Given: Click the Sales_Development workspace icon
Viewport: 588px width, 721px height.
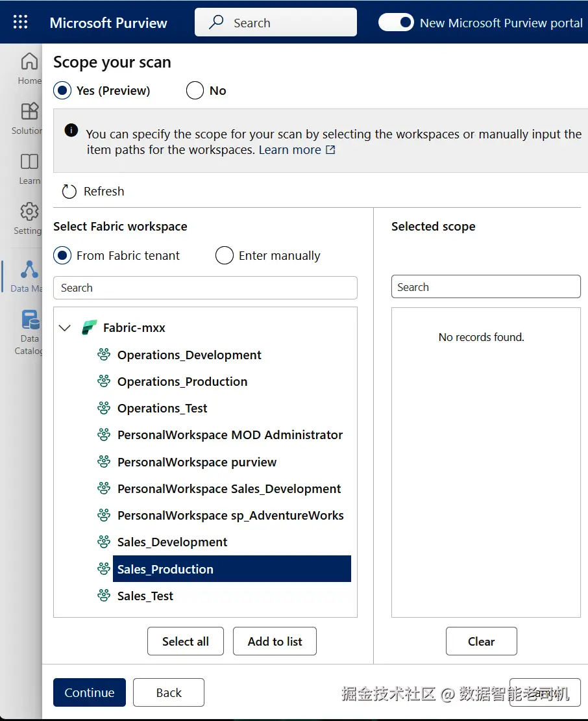Looking at the screenshot, I should [104, 542].
